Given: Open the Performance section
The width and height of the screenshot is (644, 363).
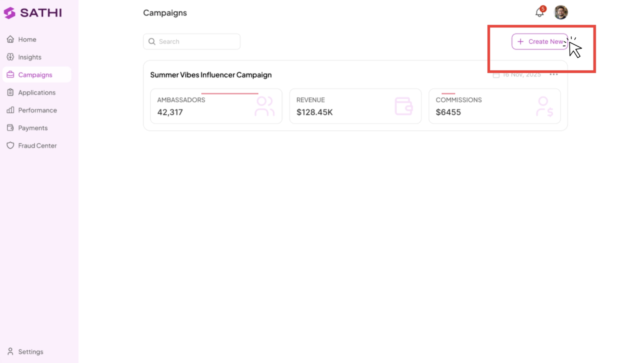Looking at the screenshot, I should click(x=37, y=110).
